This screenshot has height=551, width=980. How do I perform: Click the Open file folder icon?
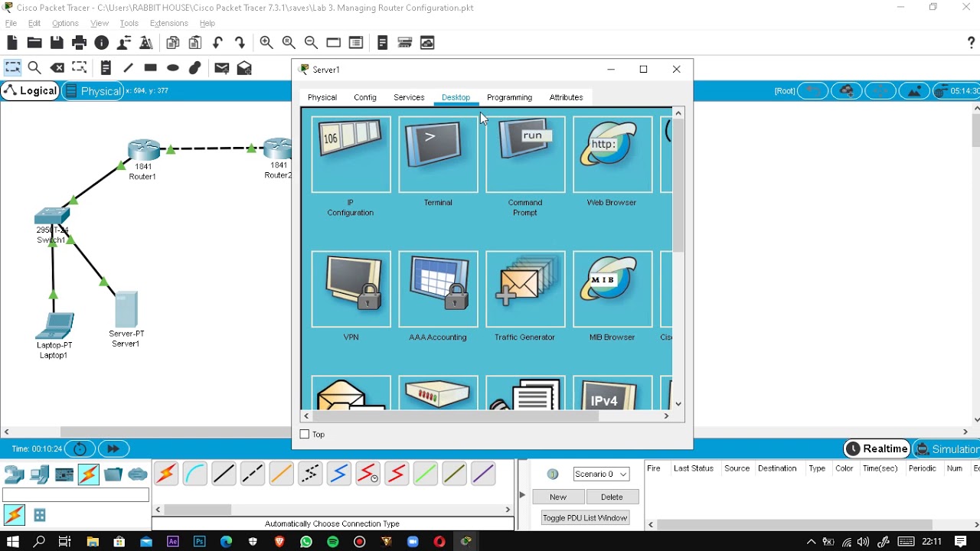tap(34, 43)
